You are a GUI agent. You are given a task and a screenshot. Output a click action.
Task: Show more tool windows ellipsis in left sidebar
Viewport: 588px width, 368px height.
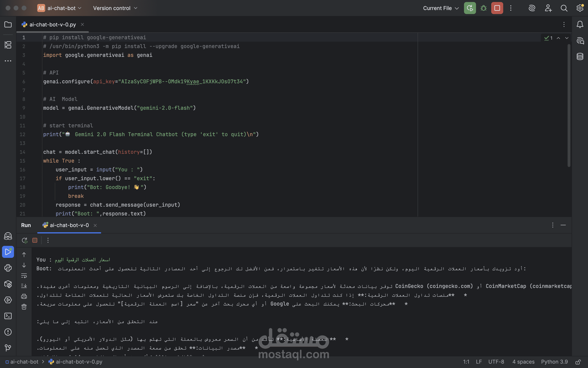(8, 61)
